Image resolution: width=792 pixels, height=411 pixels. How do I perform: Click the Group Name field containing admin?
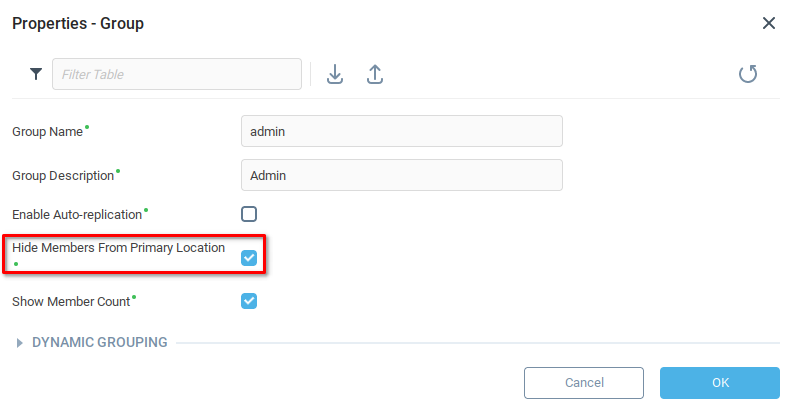(x=402, y=131)
